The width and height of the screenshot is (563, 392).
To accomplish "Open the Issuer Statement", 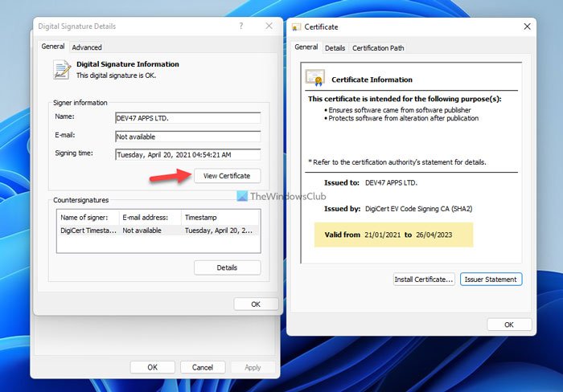I will pos(491,280).
